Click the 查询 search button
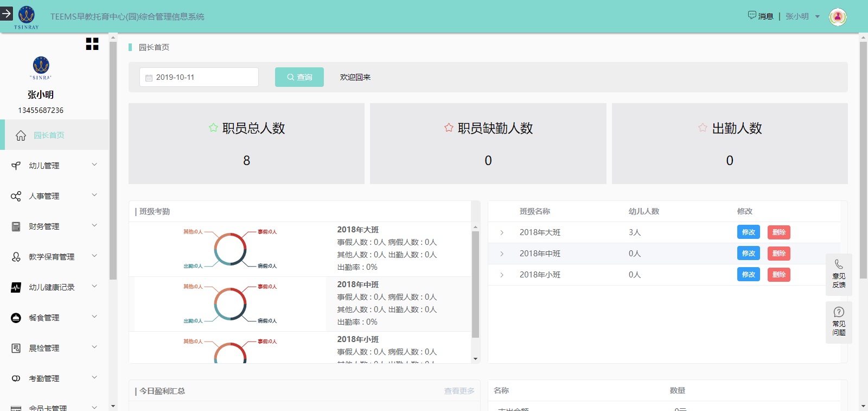The height and width of the screenshot is (411, 868). tap(299, 77)
